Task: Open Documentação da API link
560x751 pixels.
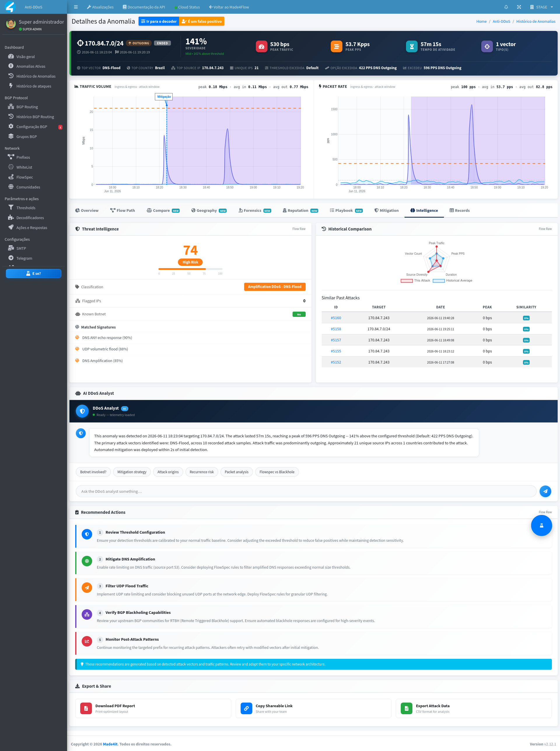Action: tap(144, 7)
